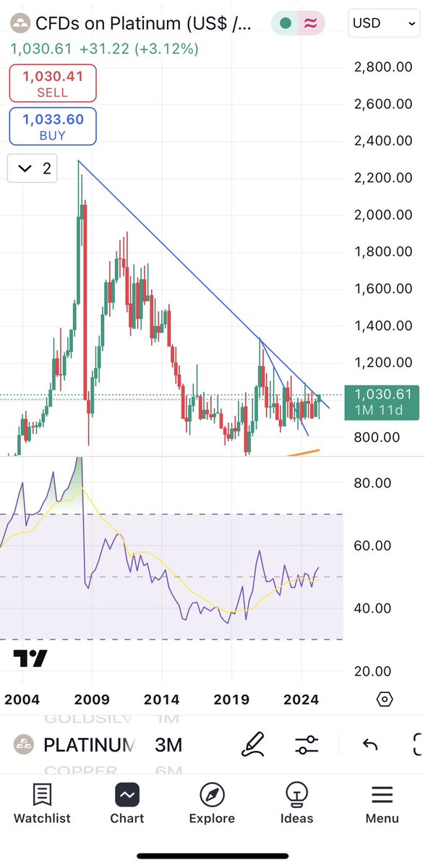Screen dimensions: 425x868
Task: Switch to the Chart tab
Action: point(127,804)
